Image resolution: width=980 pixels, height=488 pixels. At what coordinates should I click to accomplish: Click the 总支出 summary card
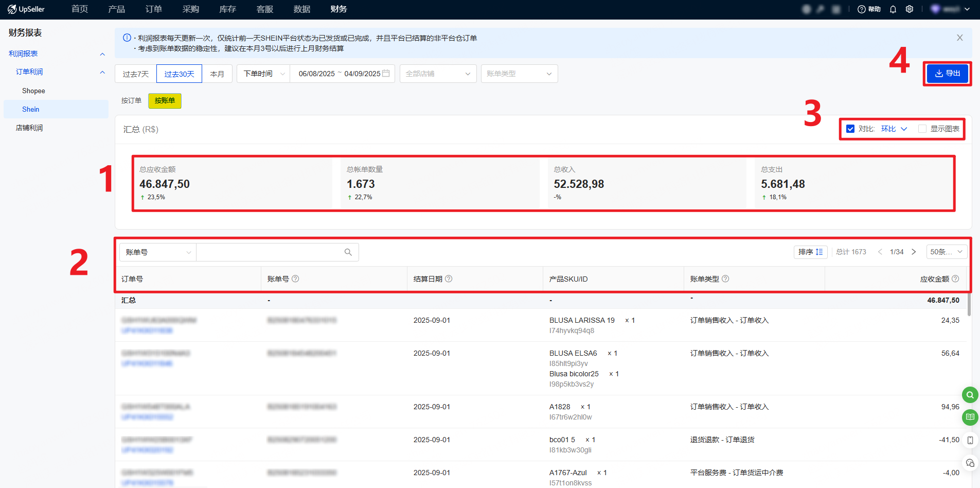click(x=854, y=183)
